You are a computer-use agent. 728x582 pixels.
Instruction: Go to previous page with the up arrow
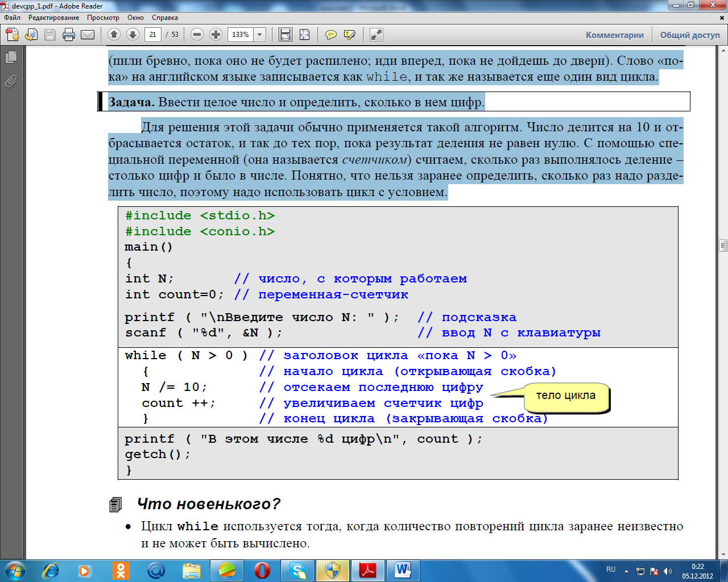[114, 35]
